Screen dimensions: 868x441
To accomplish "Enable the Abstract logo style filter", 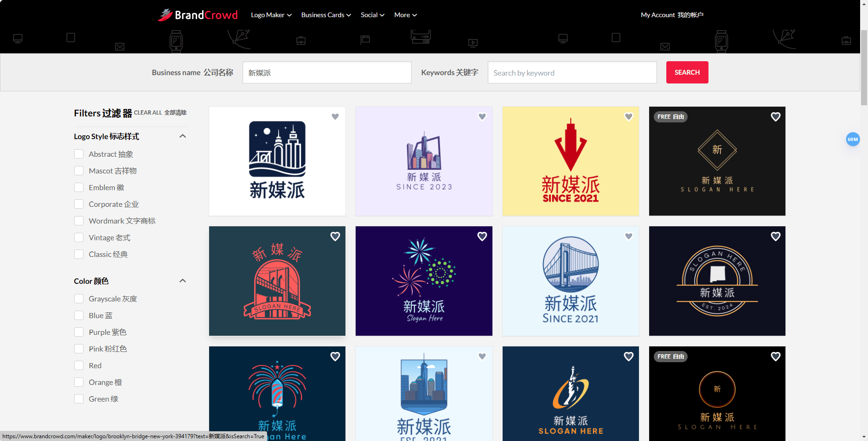I will click(x=79, y=154).
